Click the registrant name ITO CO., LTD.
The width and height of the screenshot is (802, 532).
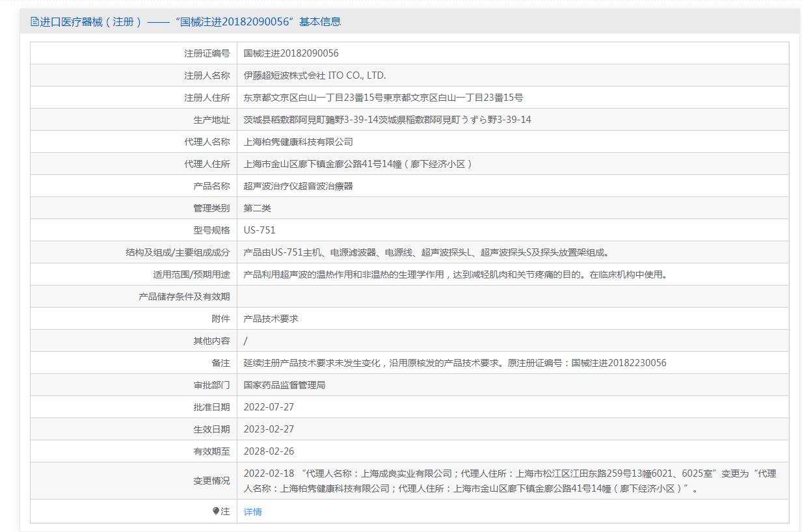(314, 75)
